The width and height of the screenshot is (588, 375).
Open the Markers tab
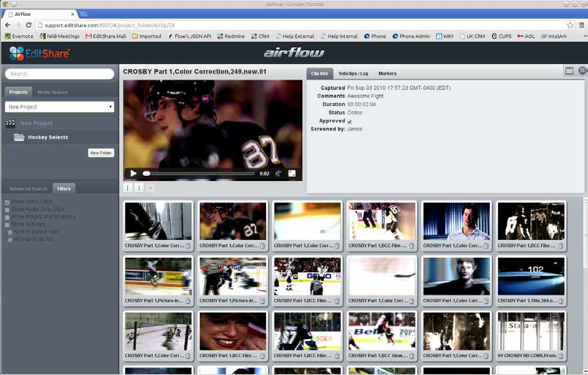pyautogui.click(x=387, y=73)
